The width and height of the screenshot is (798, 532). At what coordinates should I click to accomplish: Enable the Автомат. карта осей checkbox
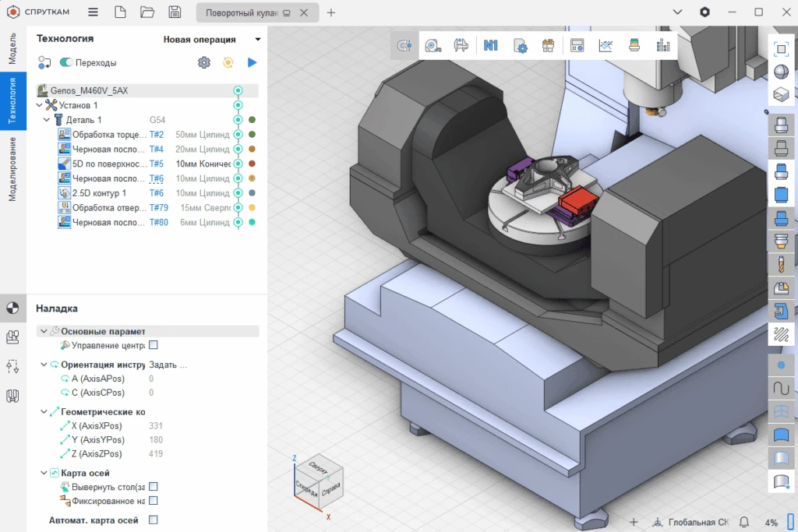point(154,520)
